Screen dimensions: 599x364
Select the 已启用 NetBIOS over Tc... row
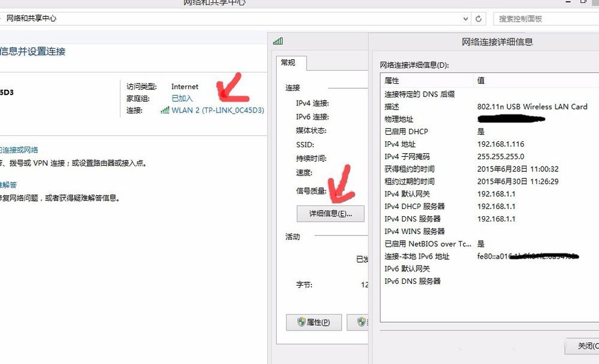pos(490,244)
